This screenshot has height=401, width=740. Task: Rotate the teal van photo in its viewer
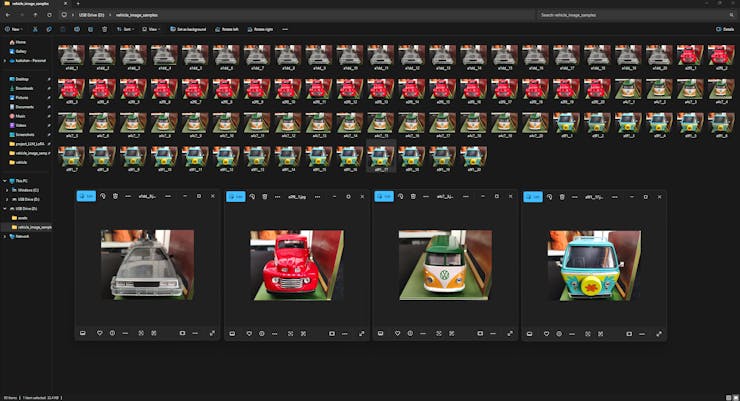click(549, 197)
